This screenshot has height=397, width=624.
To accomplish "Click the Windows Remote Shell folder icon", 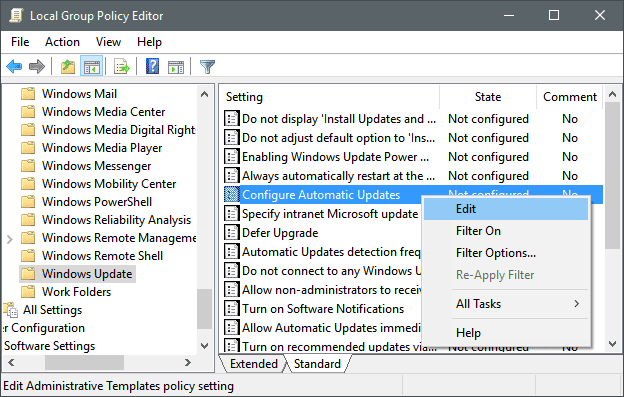I will tap(28, 256).
